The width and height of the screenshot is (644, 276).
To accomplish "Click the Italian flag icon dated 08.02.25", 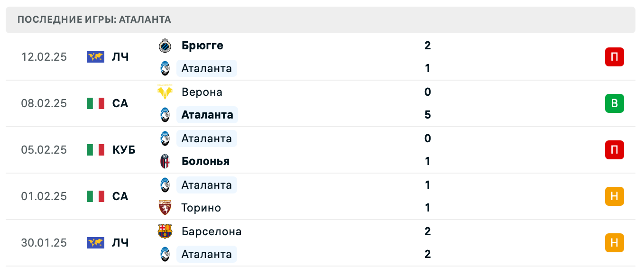I will pyautogui.click(x=96, y=103).
